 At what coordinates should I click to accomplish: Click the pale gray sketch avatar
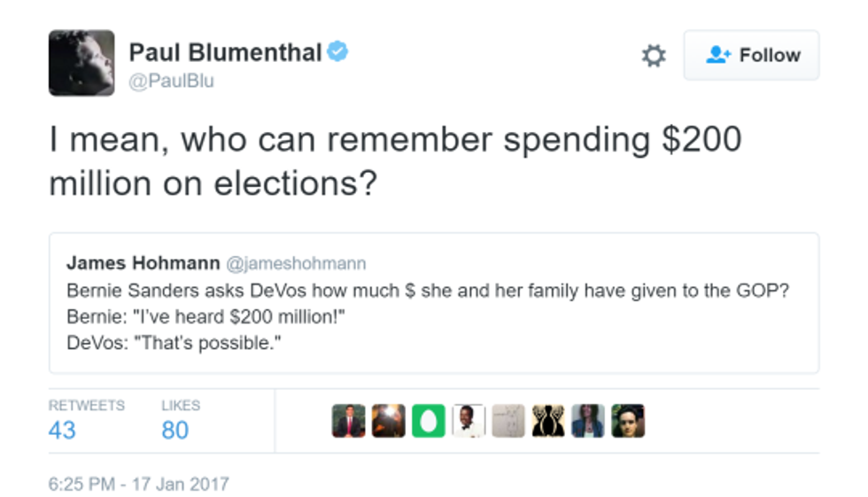(x=508, y=421)
